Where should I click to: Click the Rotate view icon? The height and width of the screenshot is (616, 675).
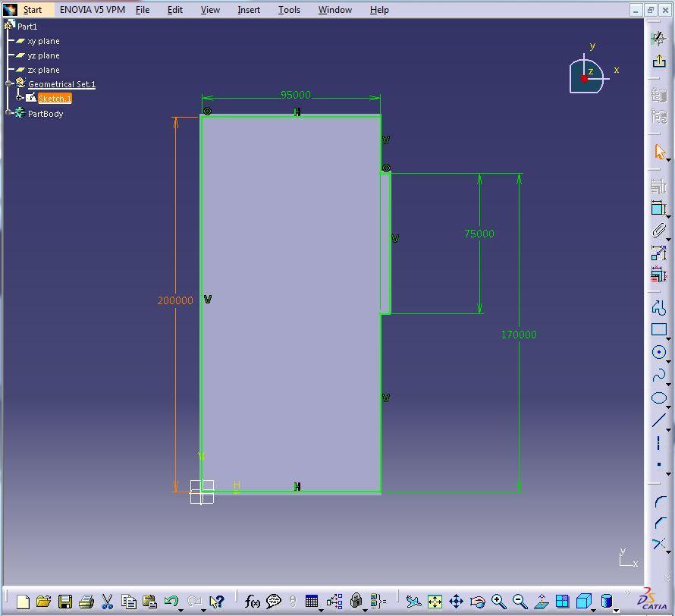pos(477,602)
